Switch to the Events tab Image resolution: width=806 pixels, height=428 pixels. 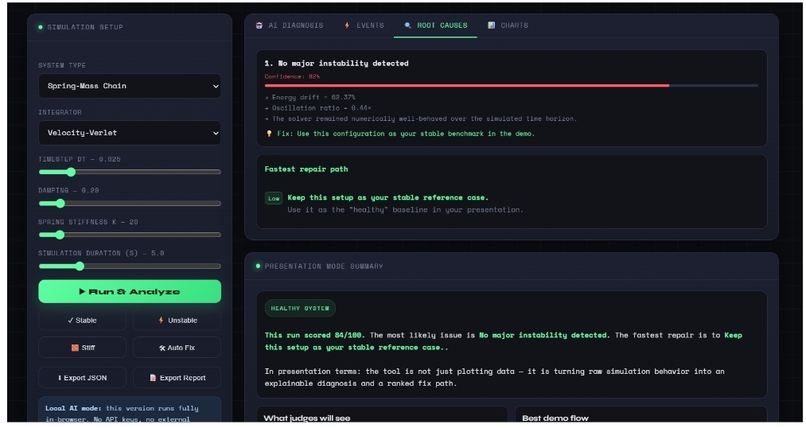click(364, 25)
